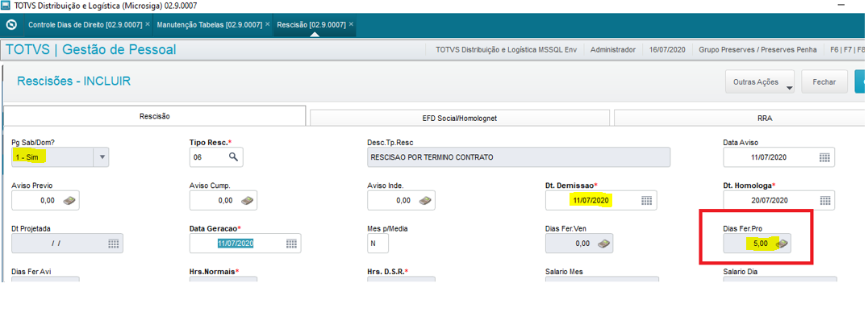868x321 pixels.
Task: Click the TOTVS window title bar icon
Action: click(6, 6)
